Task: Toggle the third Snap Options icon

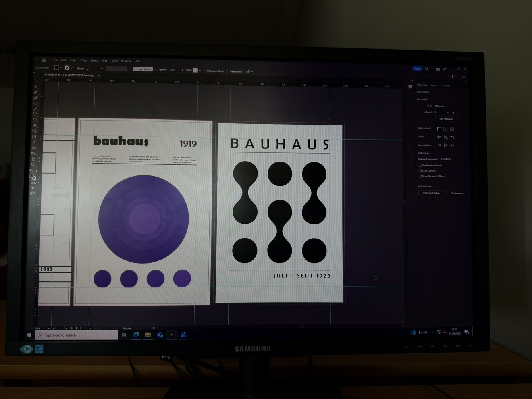Action: pyautogui.click(x=452, y=145)
